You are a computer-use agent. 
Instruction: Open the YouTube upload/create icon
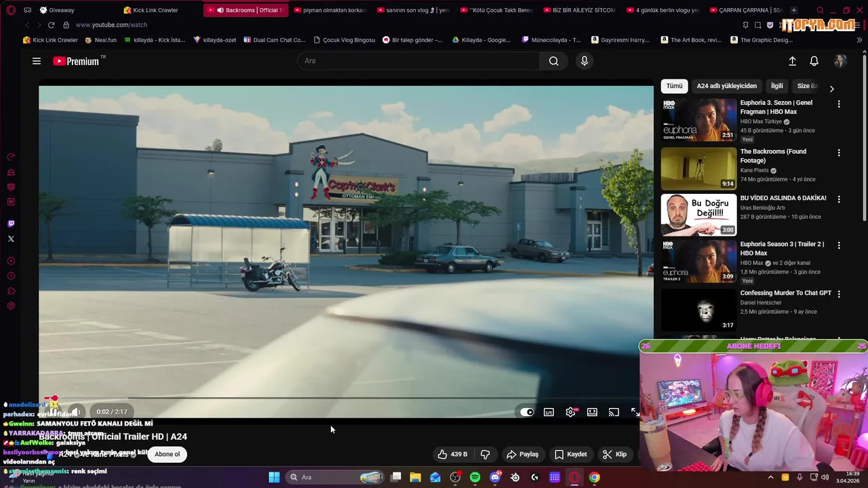pos(792,61)
